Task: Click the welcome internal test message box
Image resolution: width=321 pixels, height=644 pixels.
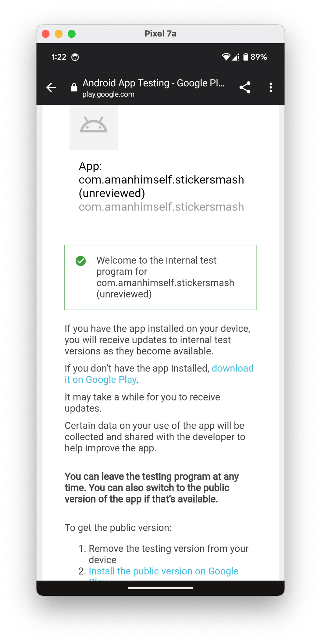Action: coord(160,277)
